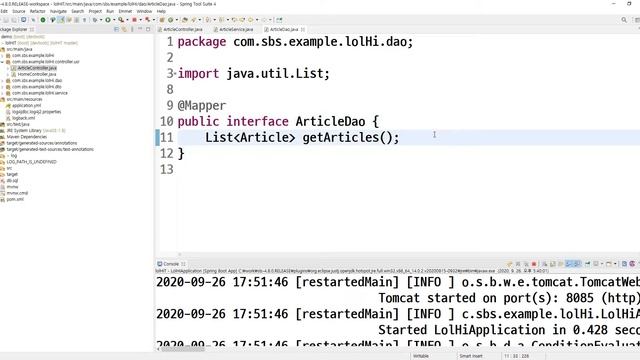Viewport: 640px width, 360px height.
Task: Click the Save icon in the toolbar
Action: click(6, 20)
